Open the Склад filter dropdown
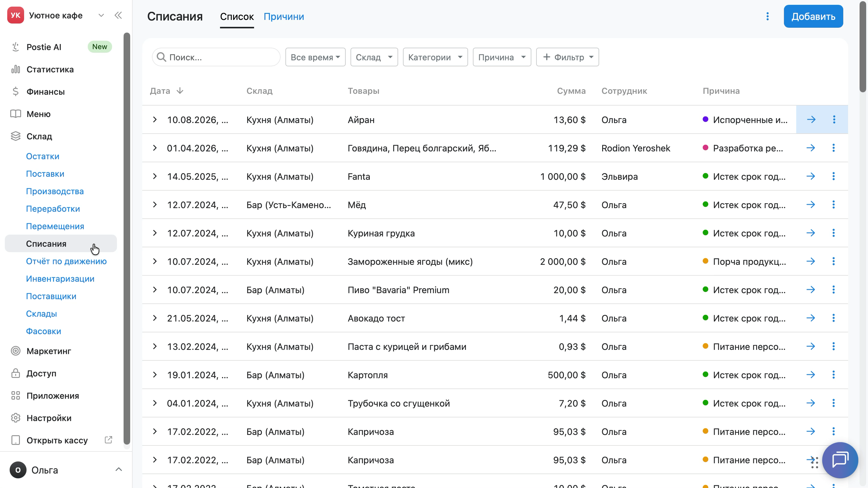 (x=374, y=57)
